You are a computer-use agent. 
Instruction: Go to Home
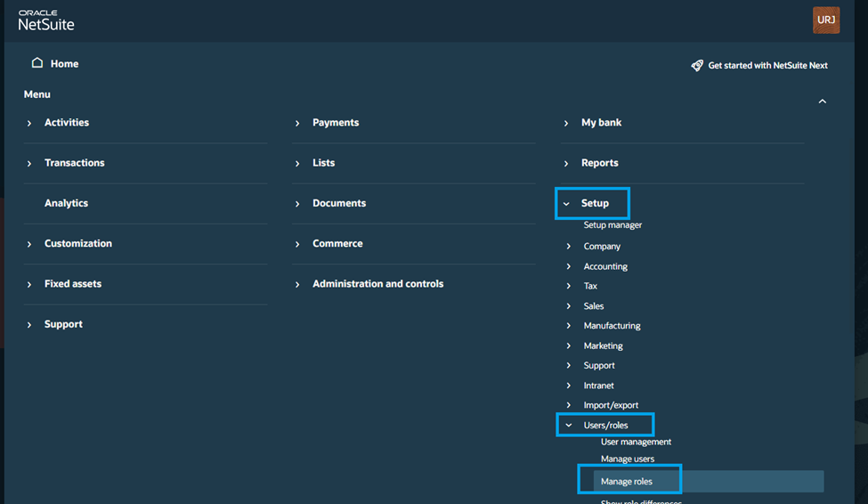pos(64,64)
